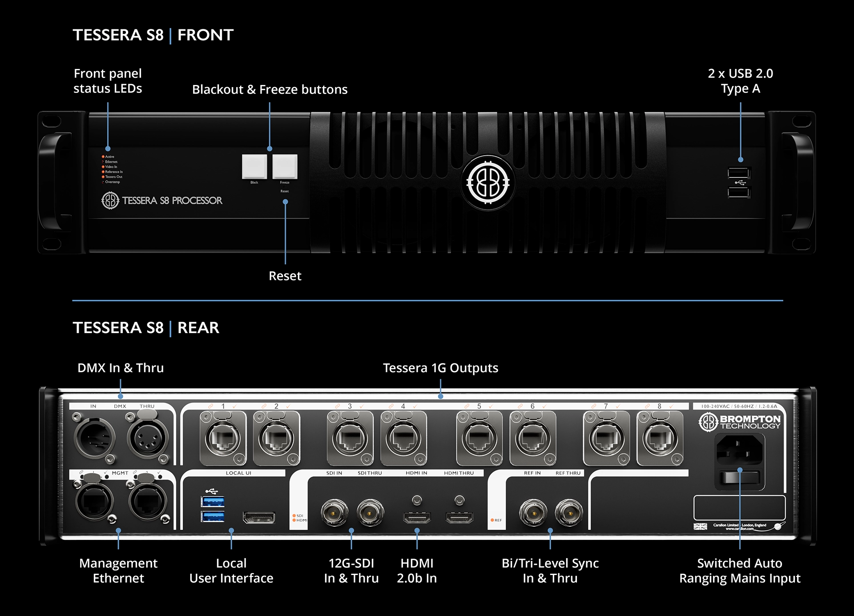Click the Local User Interface callout
Image resolution: width=854 pixels, height=616 pixels.
pyautogui.click(x=231, y=571)
